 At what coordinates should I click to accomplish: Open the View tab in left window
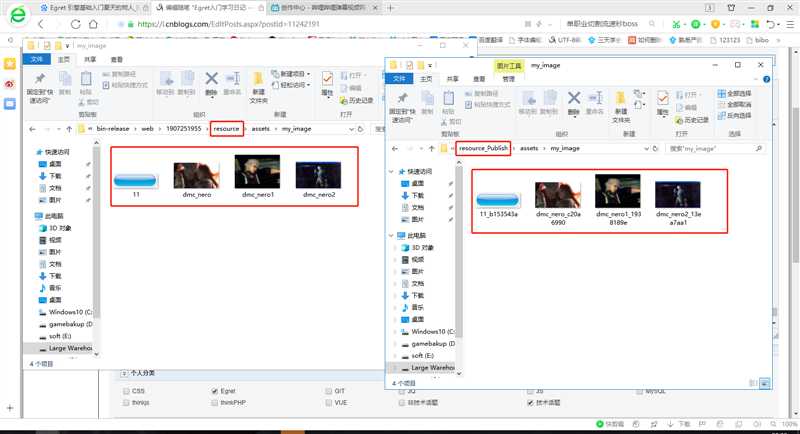point(117,59)
